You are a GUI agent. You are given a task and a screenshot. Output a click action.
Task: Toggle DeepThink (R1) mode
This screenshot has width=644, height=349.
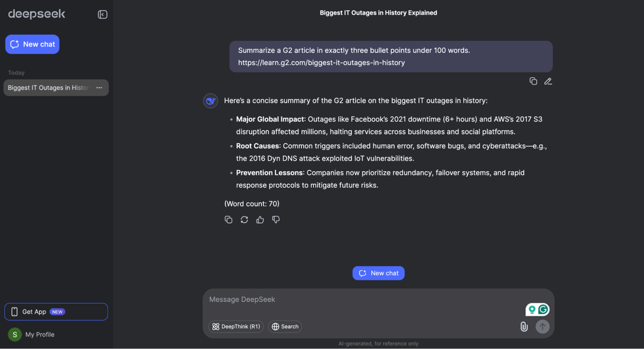[236, 327]
